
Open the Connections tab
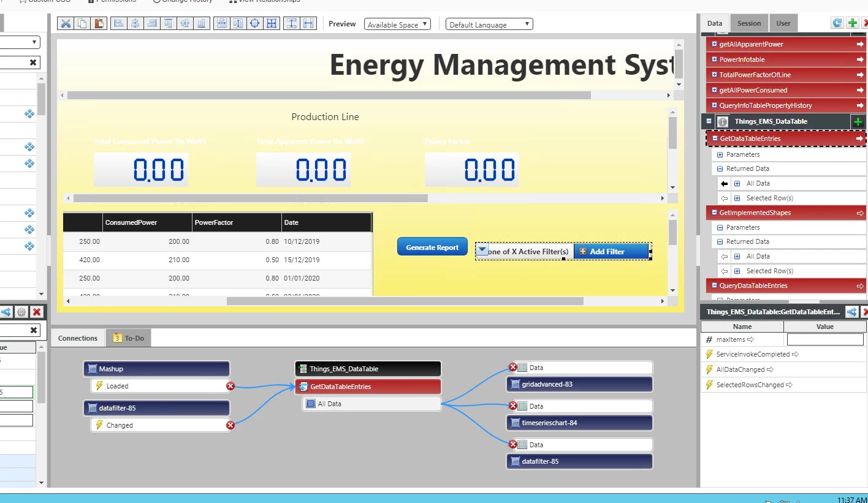click(78, 338)
